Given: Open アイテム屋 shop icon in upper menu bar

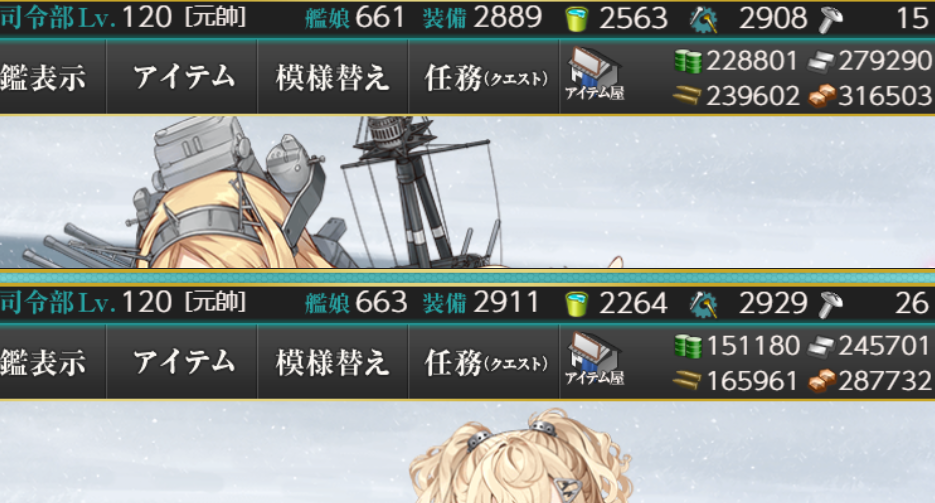Looking at the screenshot, I should point(595,72).
